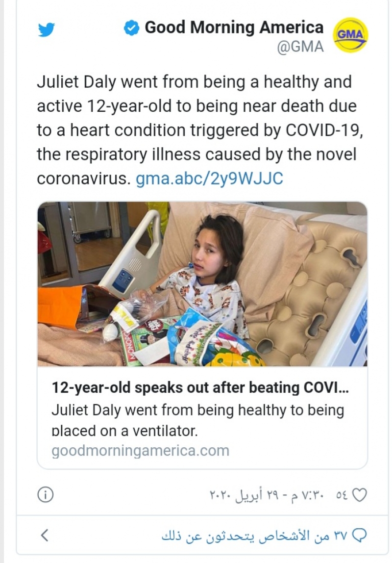Open the Good Morning America profile name
The height and width of the screenshot is (563, 392).
click(234, 27)
